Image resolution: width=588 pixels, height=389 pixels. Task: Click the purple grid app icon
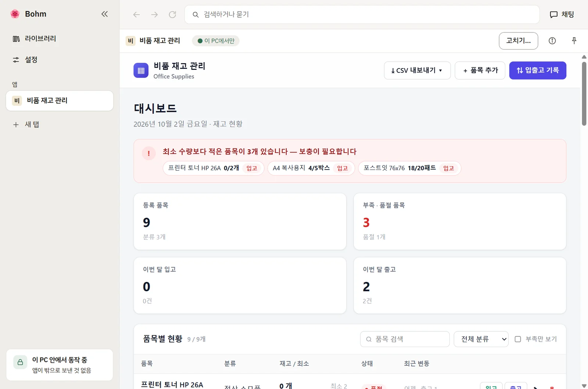point(141,71)
